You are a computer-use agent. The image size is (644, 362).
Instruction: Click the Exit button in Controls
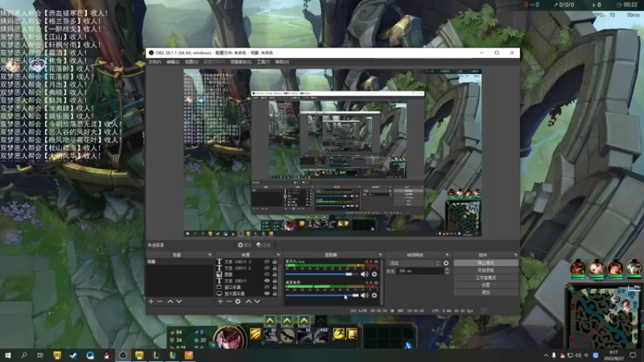(x=486, y=292)
